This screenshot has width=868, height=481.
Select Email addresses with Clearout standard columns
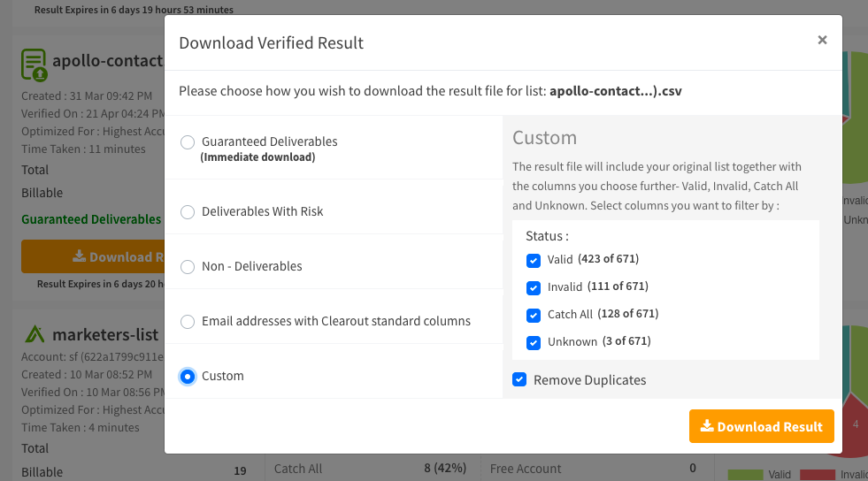coord(188,321)
